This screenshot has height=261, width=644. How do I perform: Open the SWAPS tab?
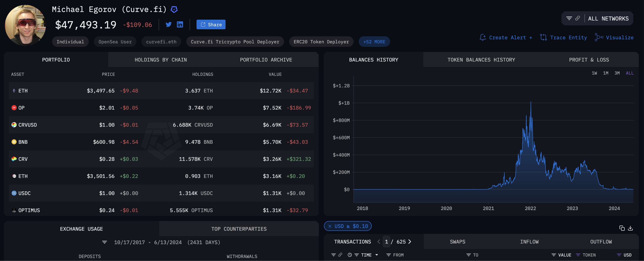(458, 242)
